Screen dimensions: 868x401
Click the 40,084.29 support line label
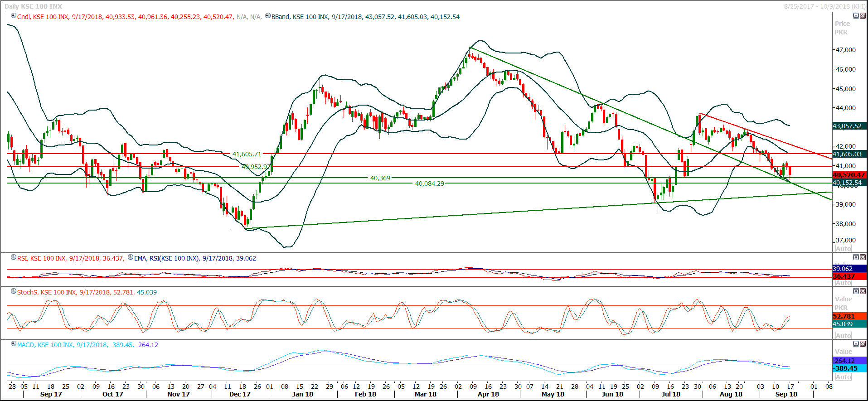click(430, 184)
